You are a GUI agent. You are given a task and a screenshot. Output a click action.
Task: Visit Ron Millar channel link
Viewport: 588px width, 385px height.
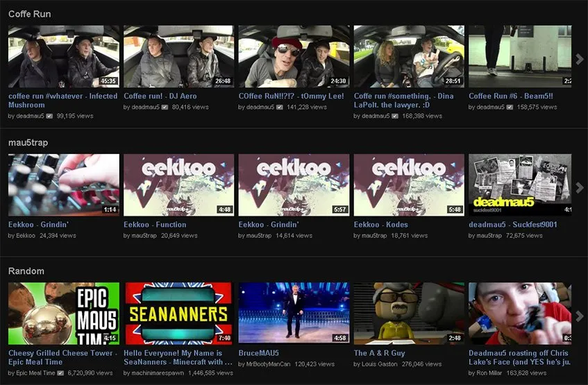point(489,373)
